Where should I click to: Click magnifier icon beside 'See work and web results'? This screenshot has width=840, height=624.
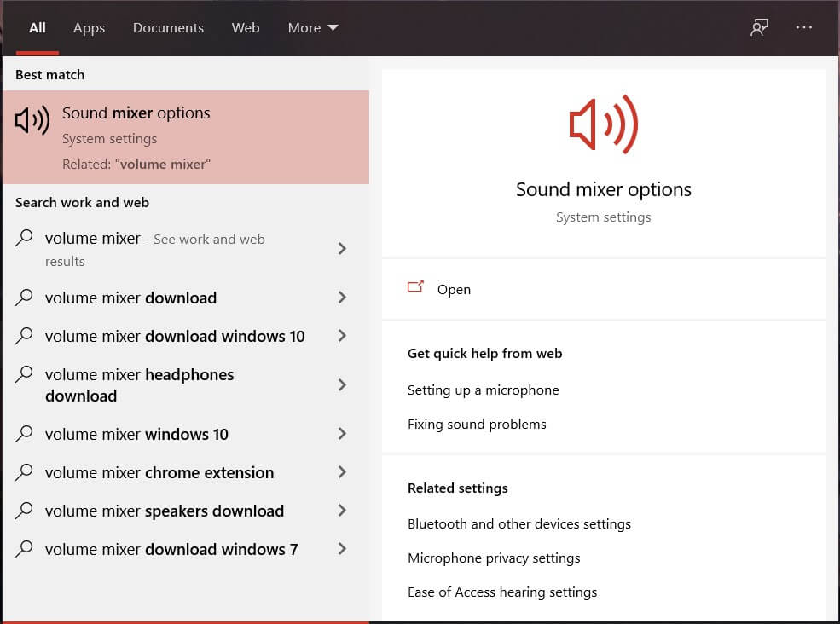tap(24, 238)
